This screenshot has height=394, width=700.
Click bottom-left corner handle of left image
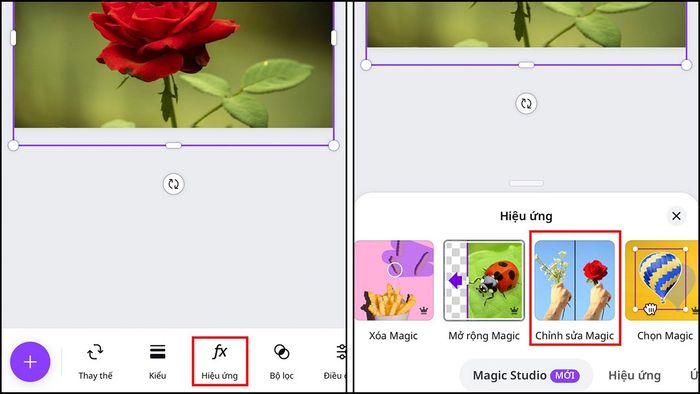[13, 145]
